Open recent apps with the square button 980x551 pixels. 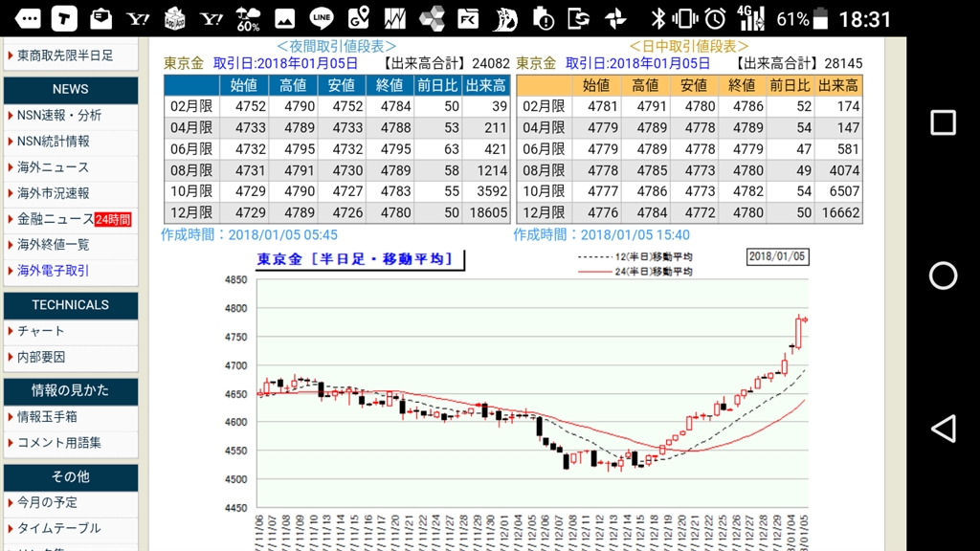[943, 122]
